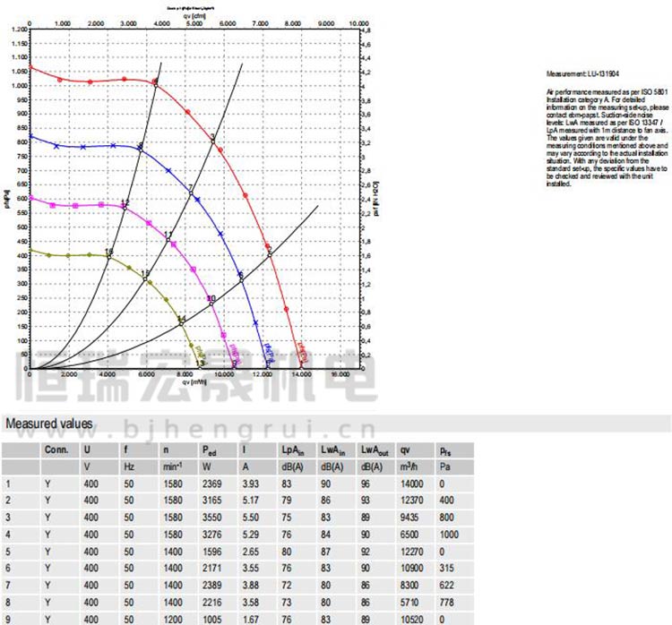Click the qv [cfm] top axis label

(x=194, y=13)
